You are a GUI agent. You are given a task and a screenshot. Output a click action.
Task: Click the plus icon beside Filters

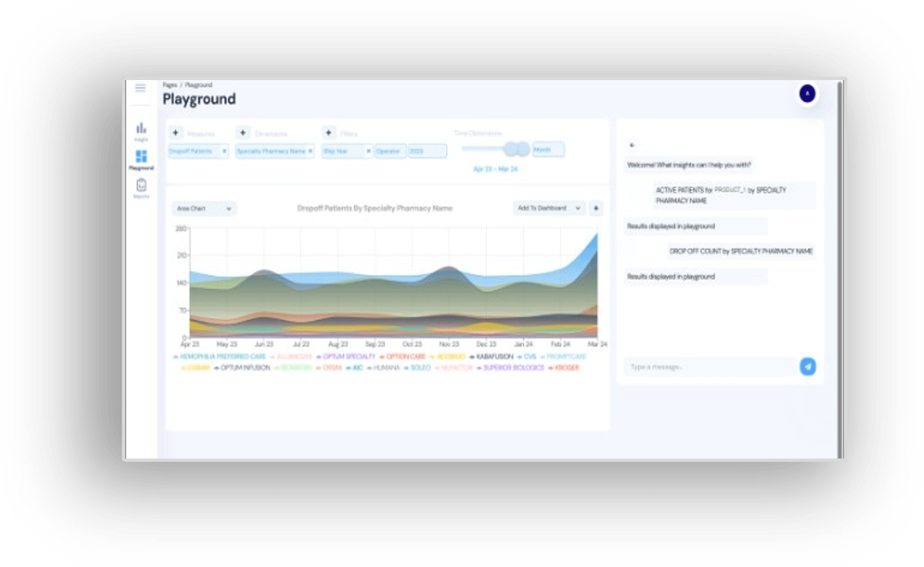pyautogui.click(x=328, y=133)
